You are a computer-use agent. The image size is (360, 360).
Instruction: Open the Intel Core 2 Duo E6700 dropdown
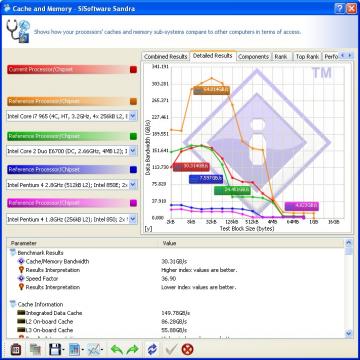click(x=133, y=151)
